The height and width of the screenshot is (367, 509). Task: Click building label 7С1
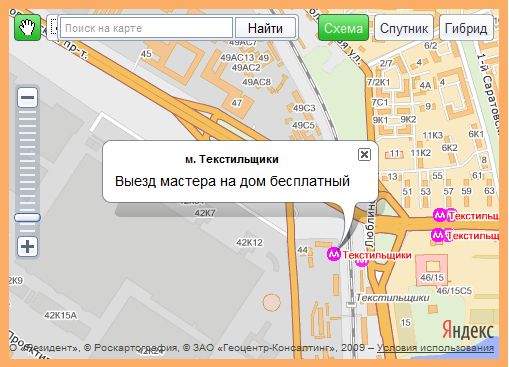pos(380,102)
